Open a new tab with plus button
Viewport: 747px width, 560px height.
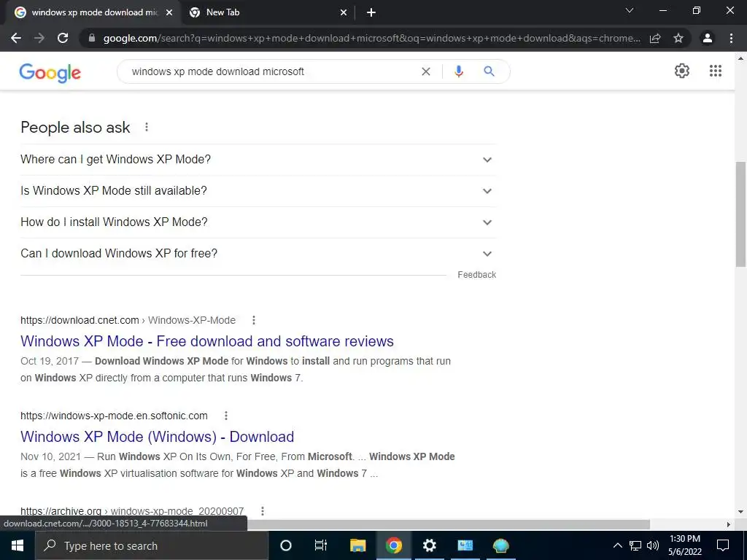[371, 12]
